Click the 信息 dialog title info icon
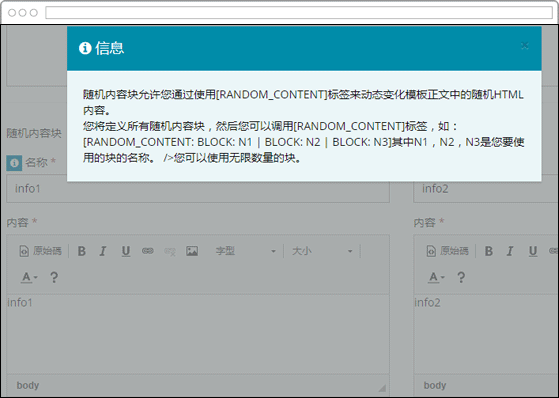This screenshot has height=398, width=559. pos(85,48)
